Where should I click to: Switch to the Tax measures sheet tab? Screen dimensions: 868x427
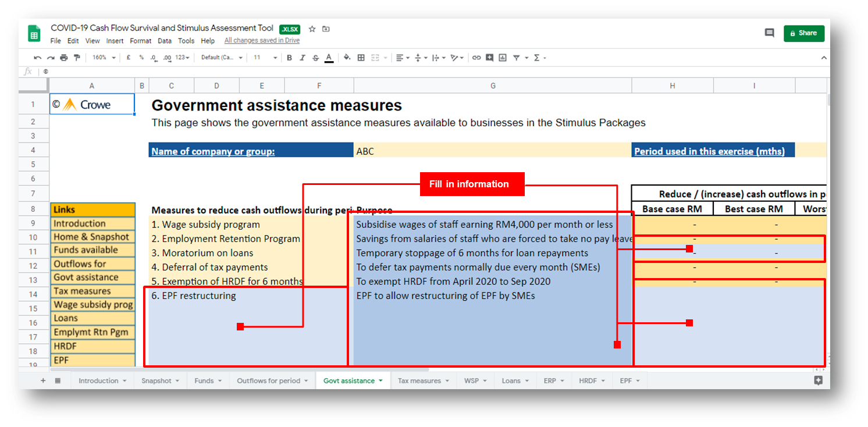[422, 380]
